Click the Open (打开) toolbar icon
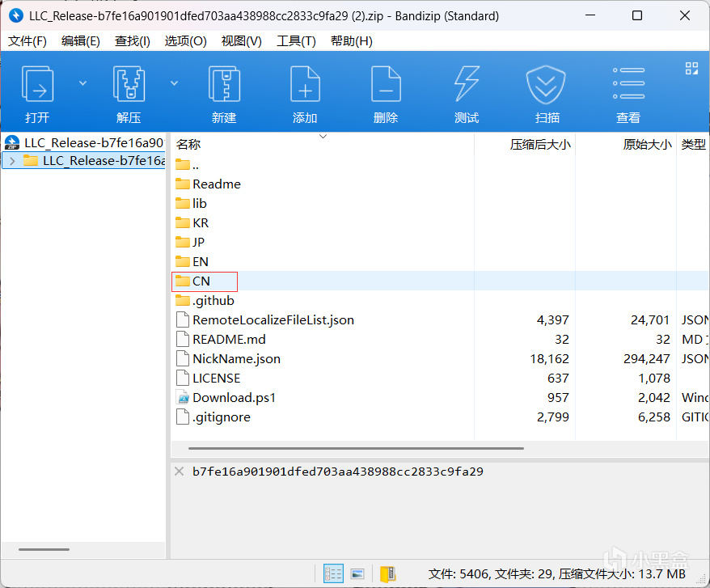 (x=37, y=84)
